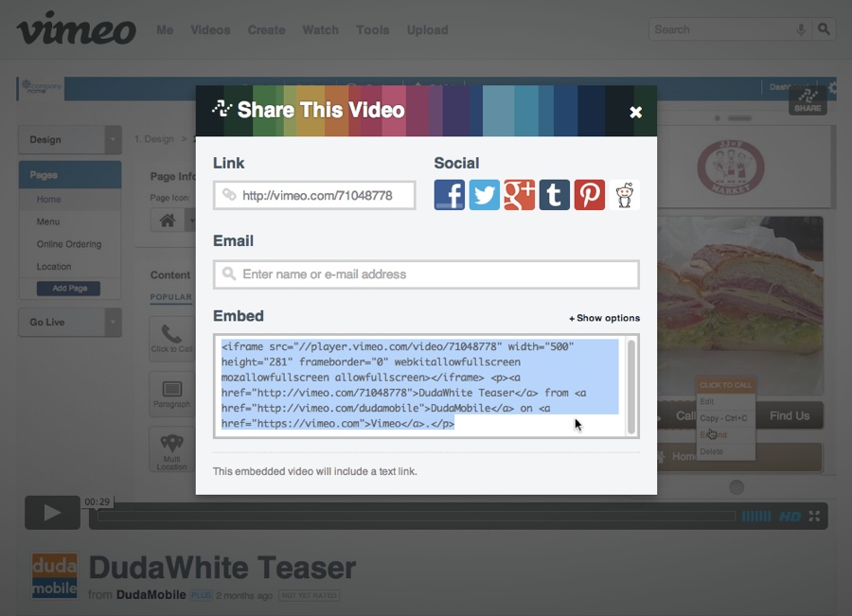
Task: Select the Click to Call widget icon
Action: 171,338
